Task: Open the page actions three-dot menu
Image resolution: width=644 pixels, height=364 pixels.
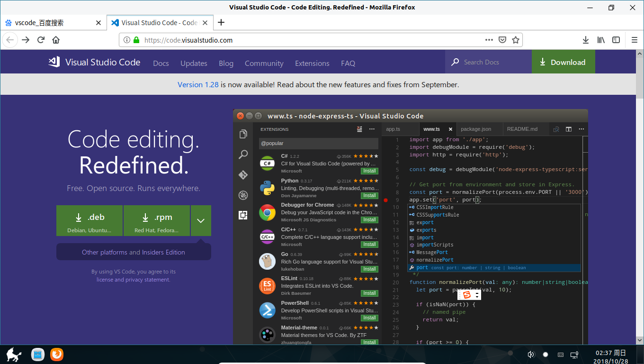Action: point(489,40)
